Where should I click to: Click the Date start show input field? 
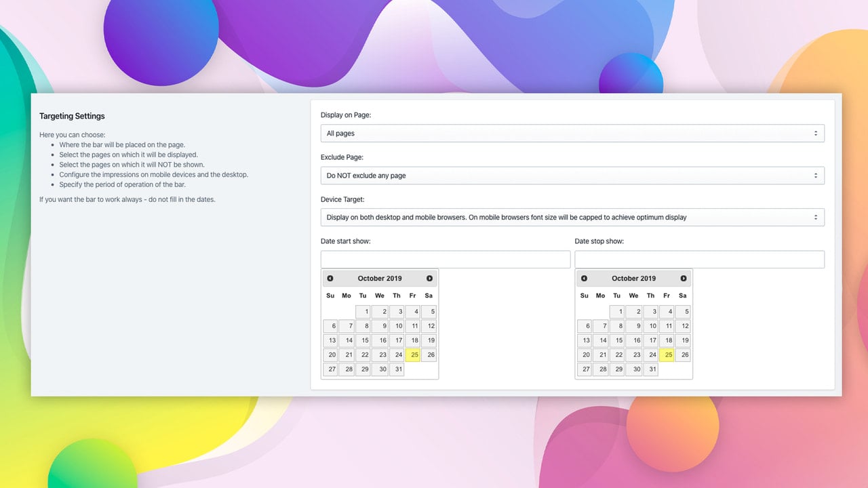(x=446, y=260)
